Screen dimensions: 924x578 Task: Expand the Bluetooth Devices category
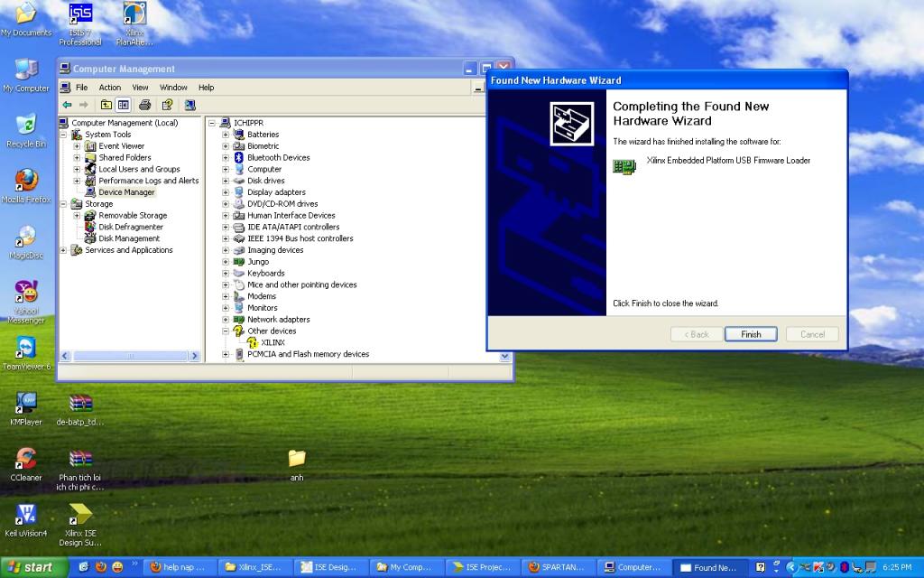[225, 157]
